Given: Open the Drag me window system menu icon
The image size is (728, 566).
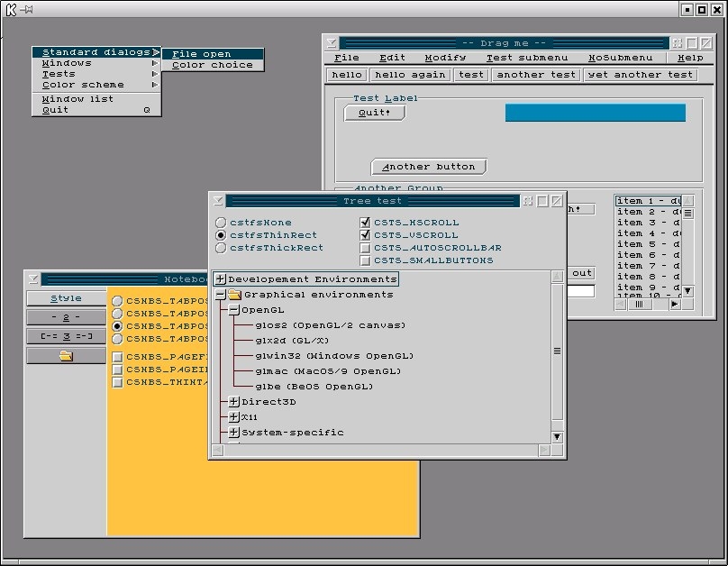Looking at the screenshot, I should 332,43.
